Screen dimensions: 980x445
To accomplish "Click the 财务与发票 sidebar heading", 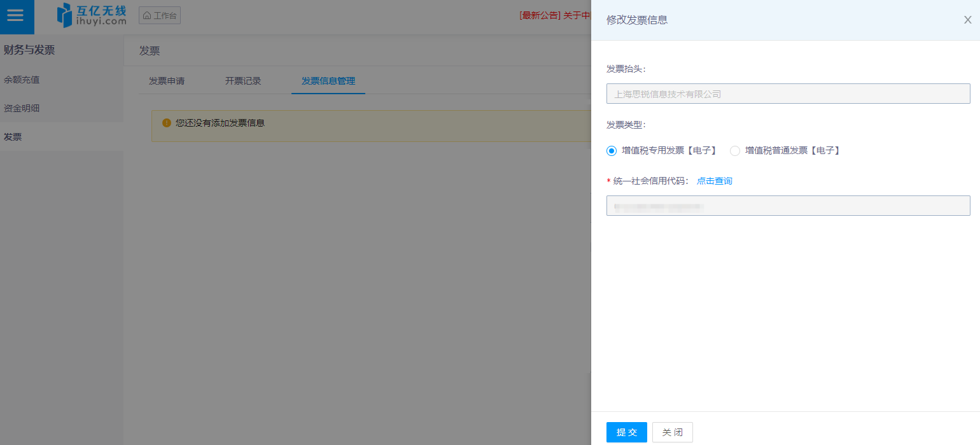I will tap(29, 50).
